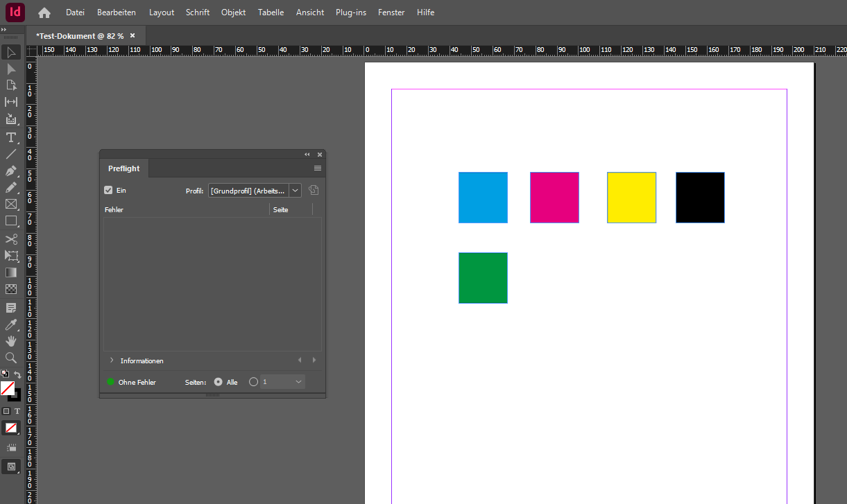The height and width of the screenshot is (504, 847).
Task: Uncheck the Ein preflight checkbox
Action: tap(108, 190)
